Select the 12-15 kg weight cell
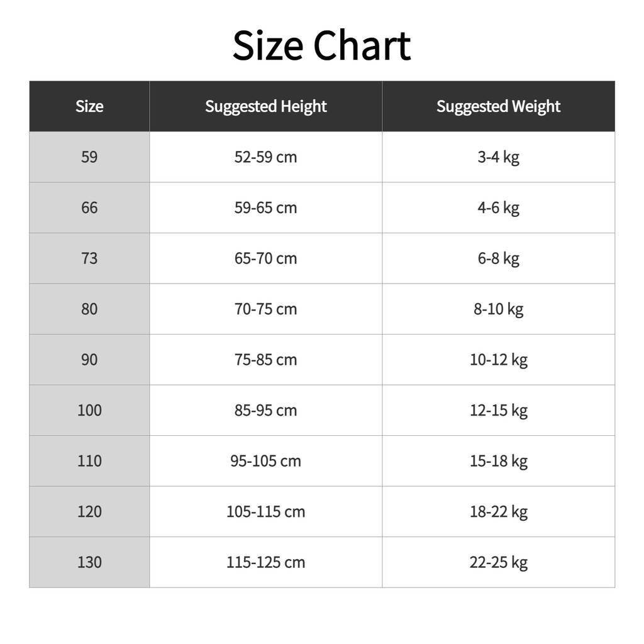The width and height of the screenshot is (644, 644). [498, 410]
